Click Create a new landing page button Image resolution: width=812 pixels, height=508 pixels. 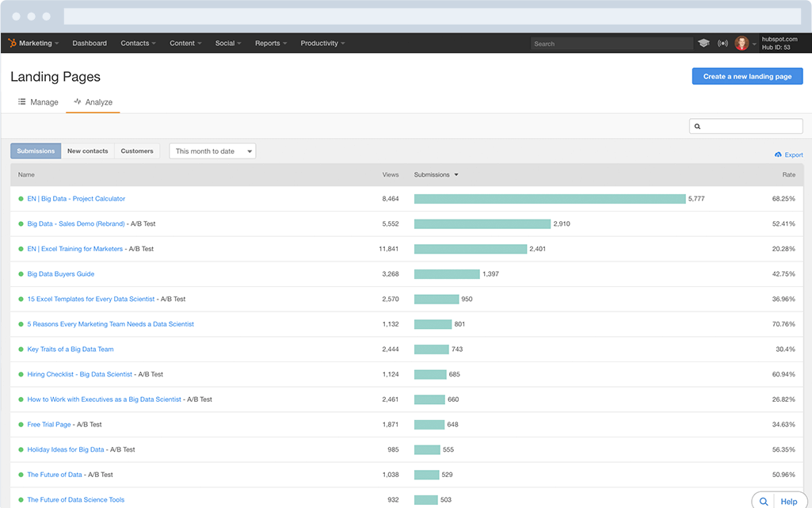[747, 76]
